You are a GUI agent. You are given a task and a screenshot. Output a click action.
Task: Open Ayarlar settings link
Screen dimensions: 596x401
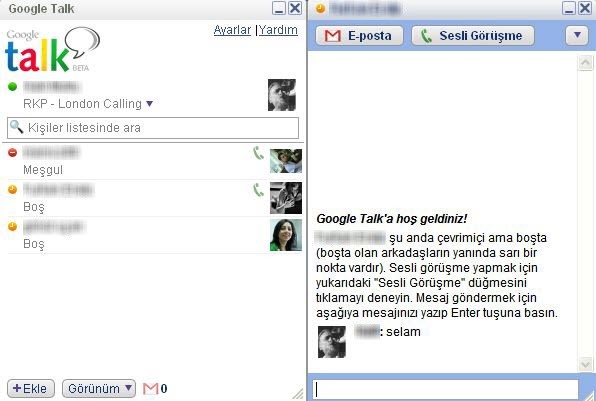(232, 30)
